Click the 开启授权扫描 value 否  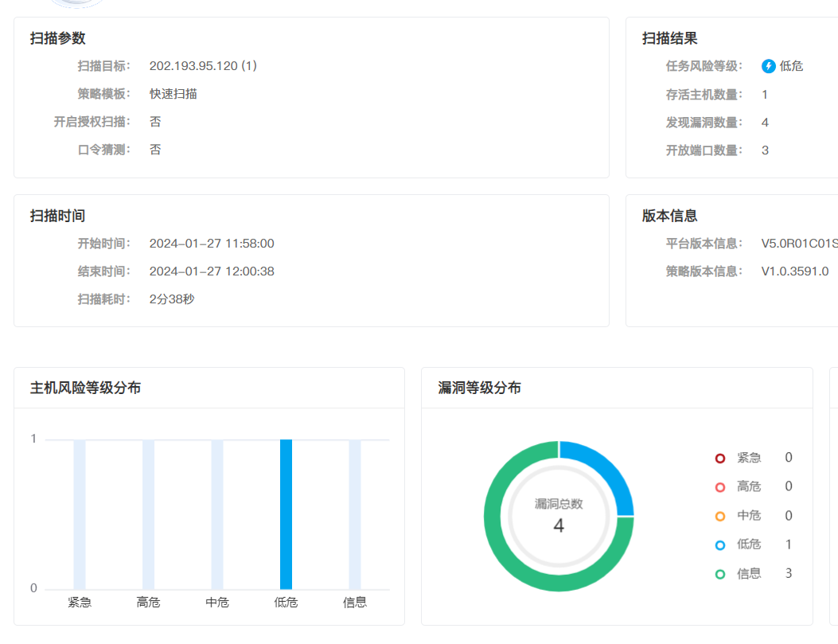155,121
